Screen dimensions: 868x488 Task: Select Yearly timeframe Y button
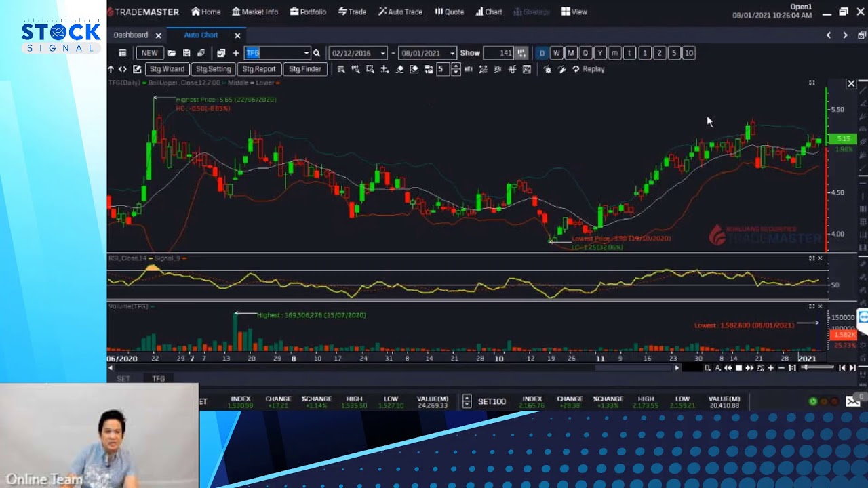point(599,53)
